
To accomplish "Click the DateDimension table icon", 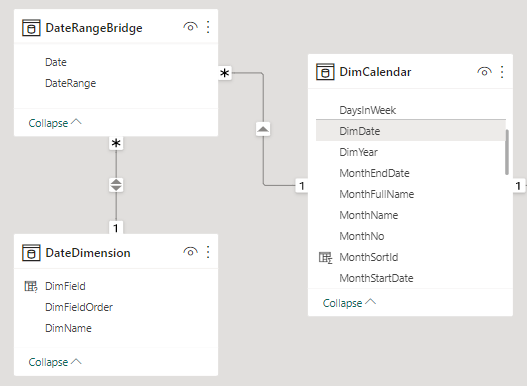I will point(31,253).
